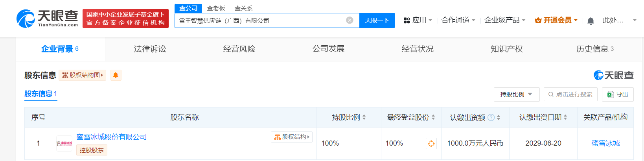Sort the table by 最终受益股份 column

click(433, 117)
